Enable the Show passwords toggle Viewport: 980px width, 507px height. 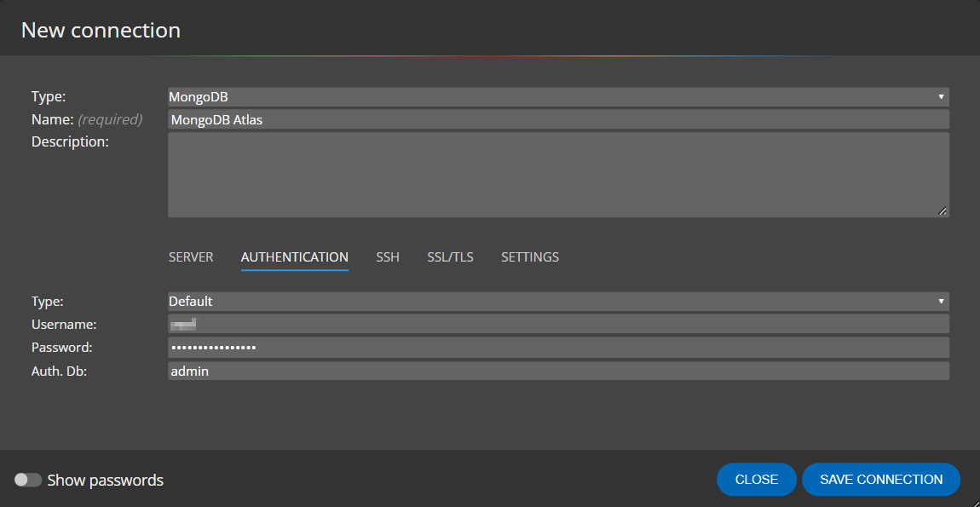pos(28,480)
